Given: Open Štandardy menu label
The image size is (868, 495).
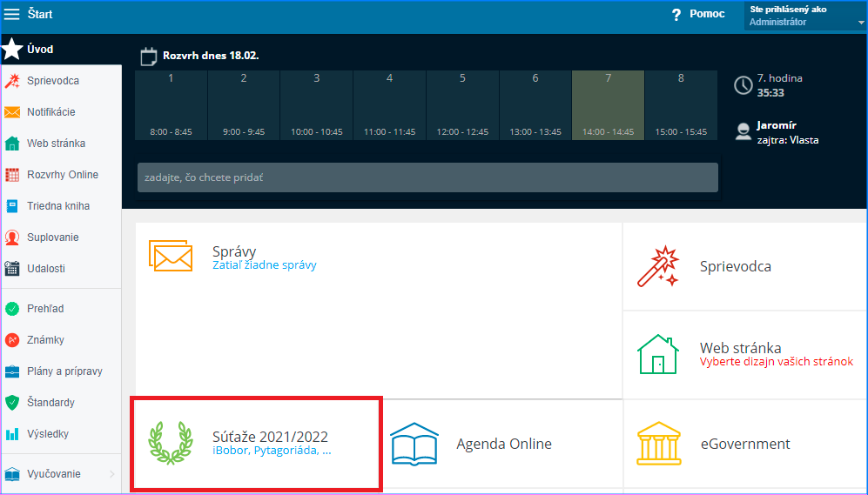Looking at the screenshot, I should pyautogui.click(x=50, y=403).
